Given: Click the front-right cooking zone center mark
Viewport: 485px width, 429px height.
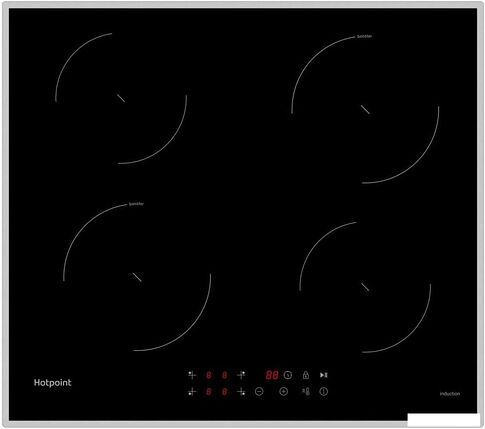Looking at the screenshot, I should (x=365, y=287).
